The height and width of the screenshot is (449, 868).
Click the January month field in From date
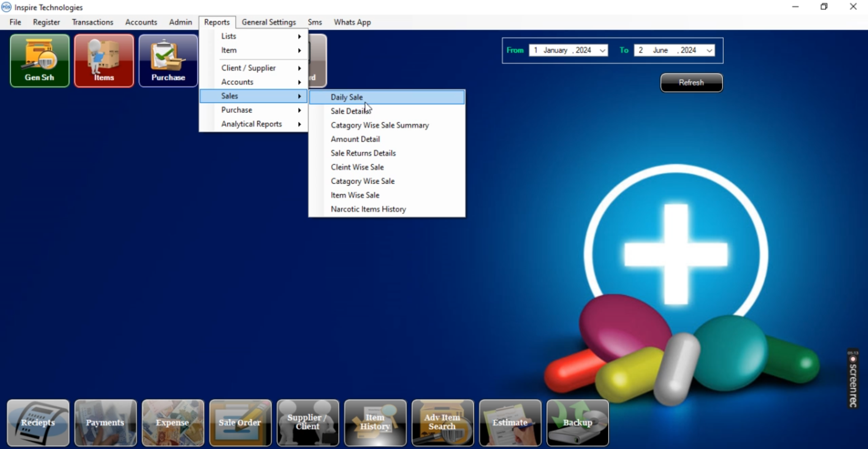[x=555, y=51]
